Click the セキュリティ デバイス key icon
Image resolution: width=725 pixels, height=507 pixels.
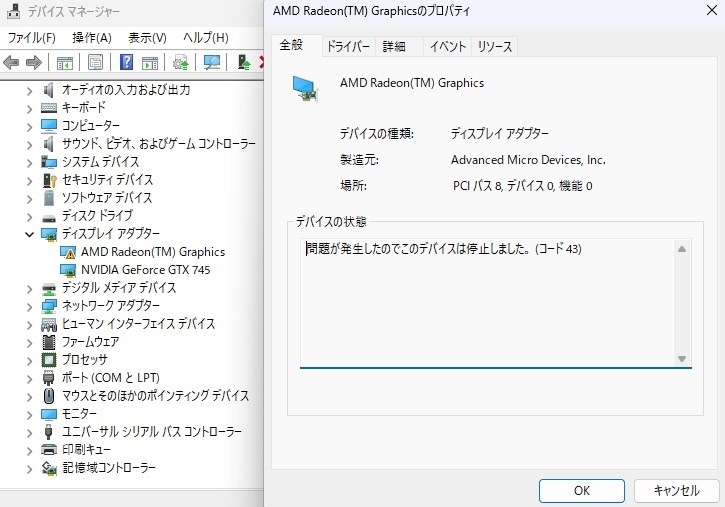pyautogui.click(x=49, y=180)
